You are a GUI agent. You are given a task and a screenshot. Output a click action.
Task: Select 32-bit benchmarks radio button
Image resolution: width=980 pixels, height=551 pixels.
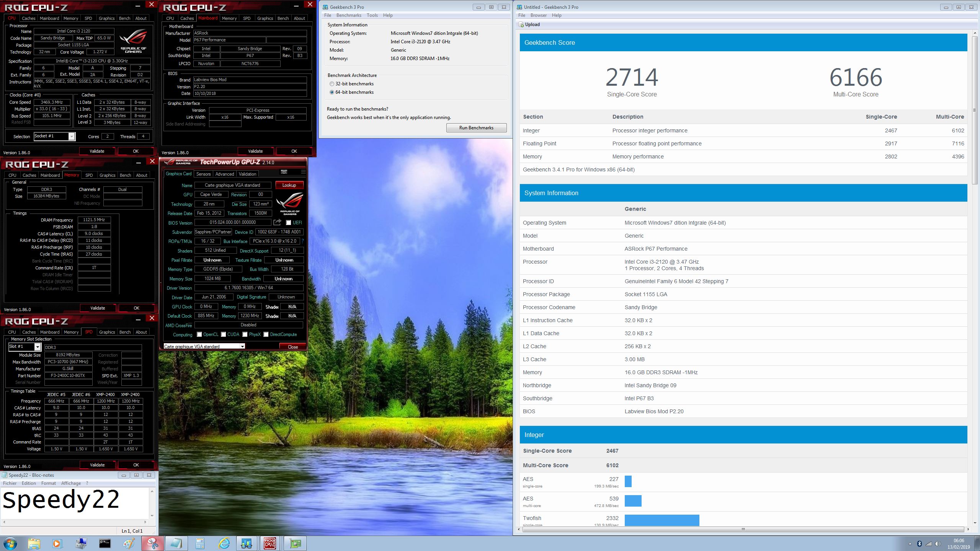[332, 84]
